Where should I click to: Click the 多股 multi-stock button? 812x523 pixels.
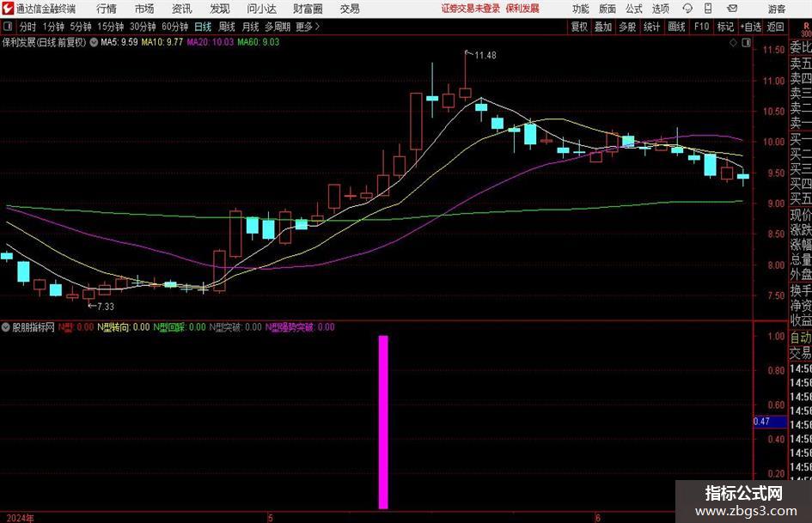(x=627, y=27)
